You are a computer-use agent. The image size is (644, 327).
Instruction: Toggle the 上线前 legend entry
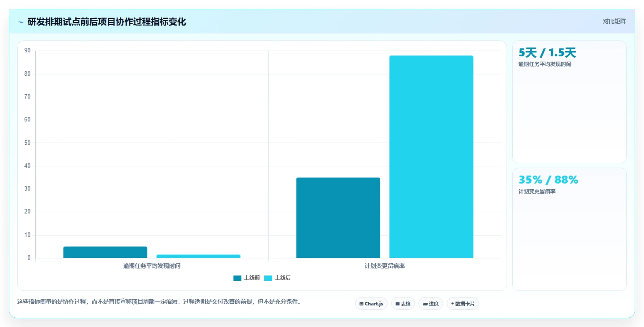click(247, 278)
